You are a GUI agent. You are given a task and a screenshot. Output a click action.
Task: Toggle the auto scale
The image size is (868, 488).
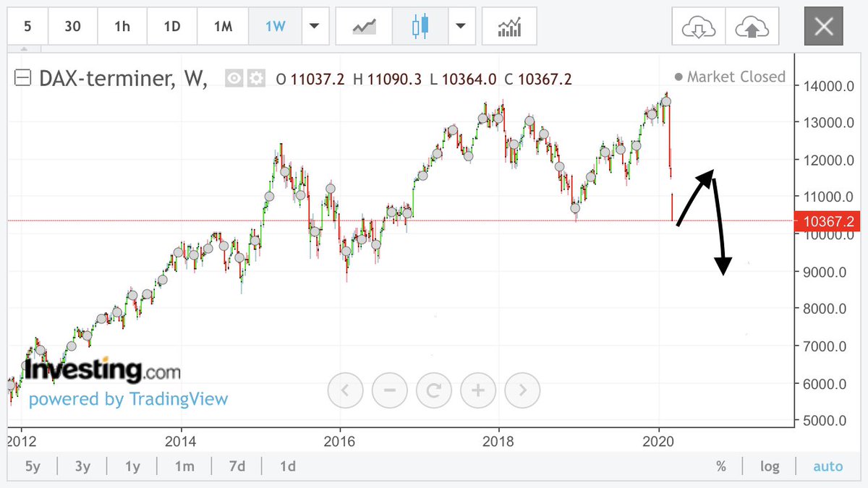[827, 466]
